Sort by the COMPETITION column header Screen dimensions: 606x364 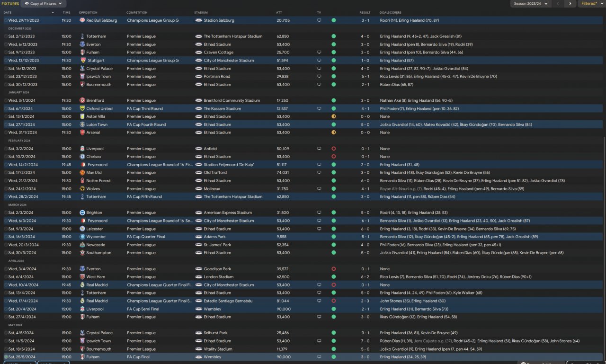tap(137, 12)
